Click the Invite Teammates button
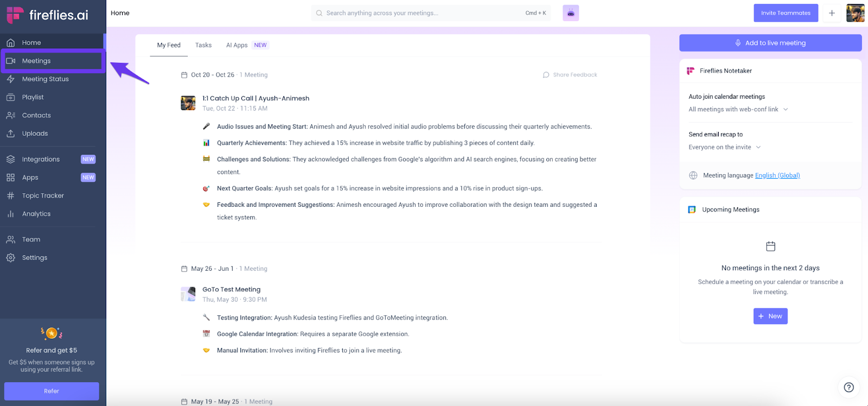The height and width of the screenshot is (406, 868). pyautogui.click(x=786, y=13)
